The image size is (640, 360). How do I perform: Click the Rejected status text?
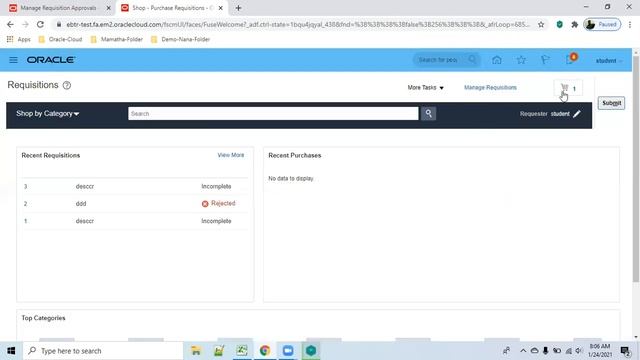tap(223, 203)
